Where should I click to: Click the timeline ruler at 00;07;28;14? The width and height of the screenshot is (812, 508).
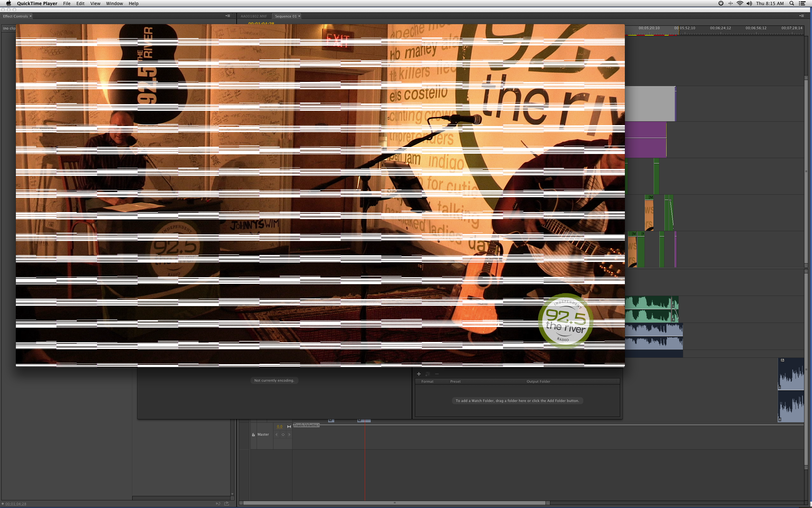[x=792, y=28]
